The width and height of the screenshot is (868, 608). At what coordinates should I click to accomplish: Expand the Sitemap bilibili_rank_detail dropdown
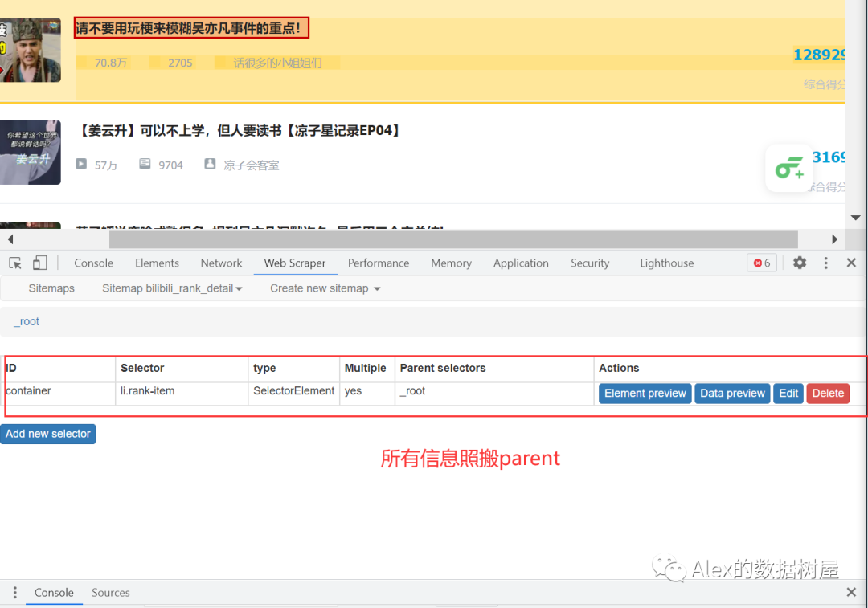point(172,288)
